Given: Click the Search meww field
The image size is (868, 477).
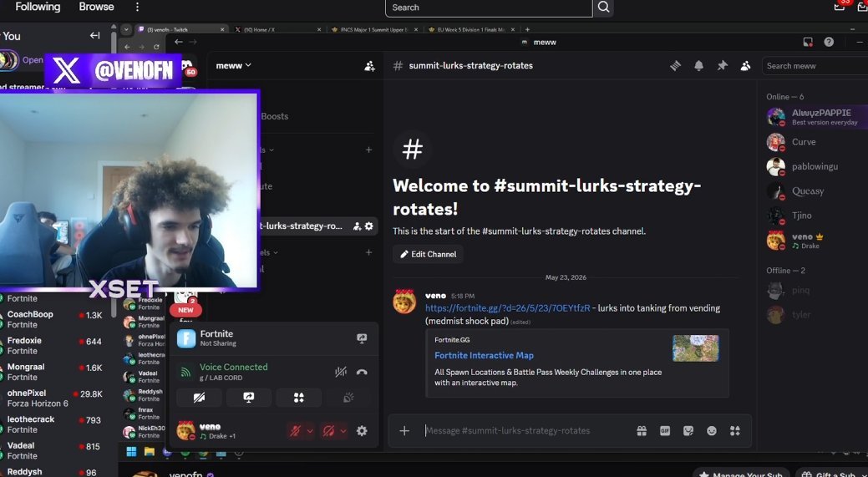Looking at the screenshot, I should (814, 66).
